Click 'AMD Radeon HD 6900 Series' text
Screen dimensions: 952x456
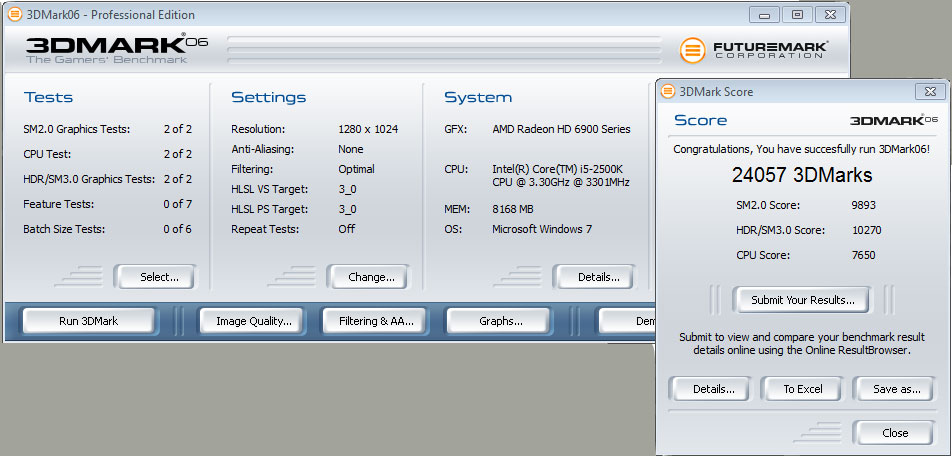pos(561,129)
